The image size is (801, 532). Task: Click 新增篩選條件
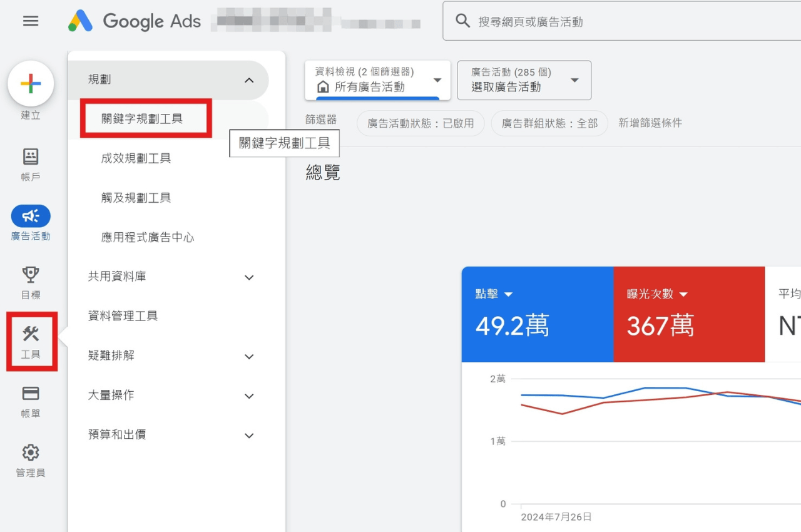pos(650,123)
